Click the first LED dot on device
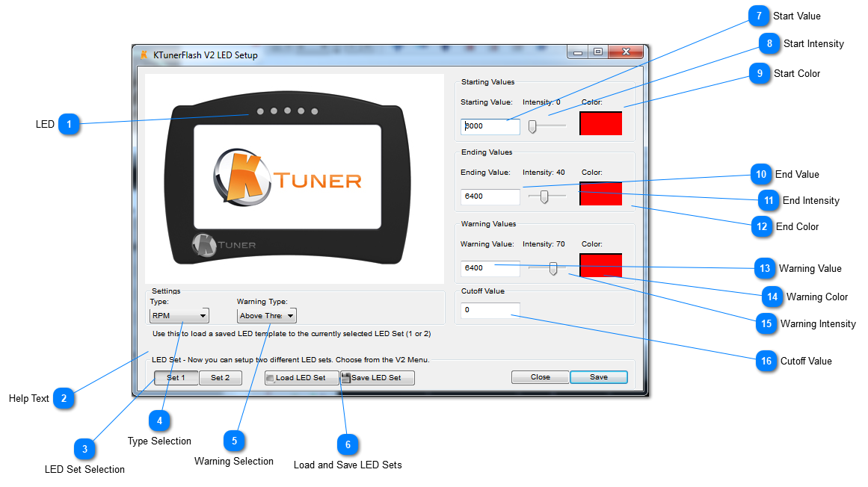868x487 pixels. (260, 111)
